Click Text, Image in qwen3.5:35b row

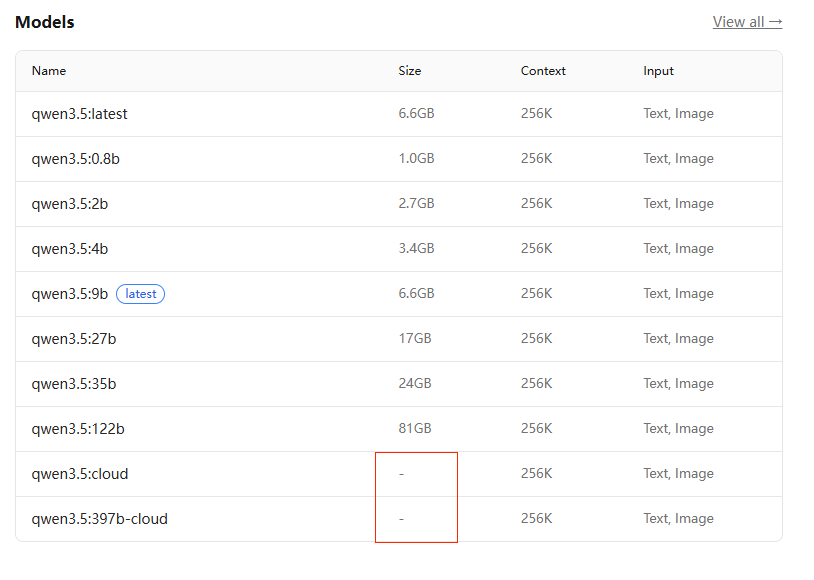[678, 384]
